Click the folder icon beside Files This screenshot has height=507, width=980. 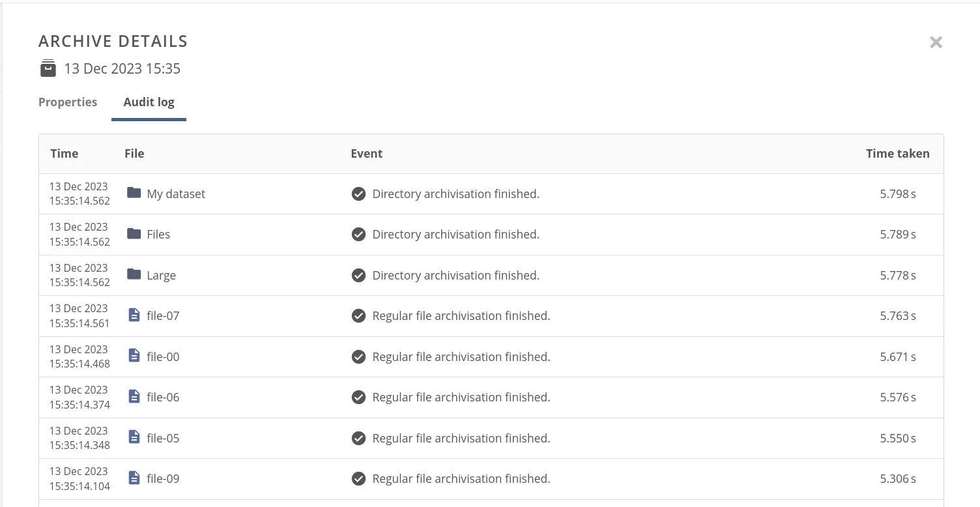[x=134, y=234]
